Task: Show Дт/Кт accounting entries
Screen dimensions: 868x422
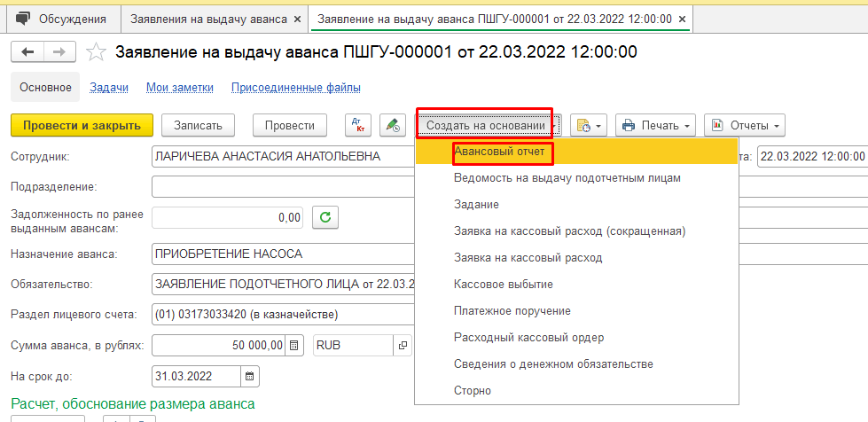Action: pyautogui.click(x=358, y=125)
